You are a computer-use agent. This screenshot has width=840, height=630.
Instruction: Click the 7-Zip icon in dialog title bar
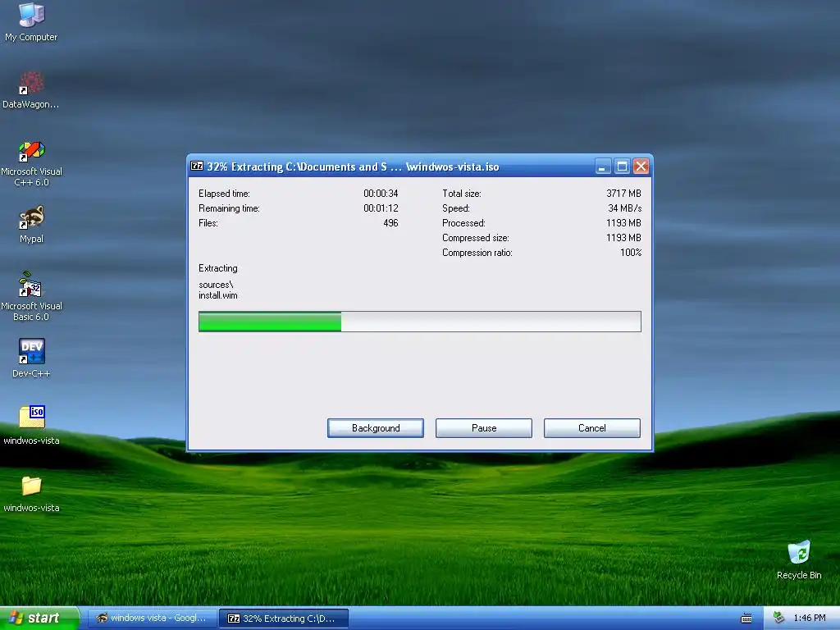tap(197, 166)
